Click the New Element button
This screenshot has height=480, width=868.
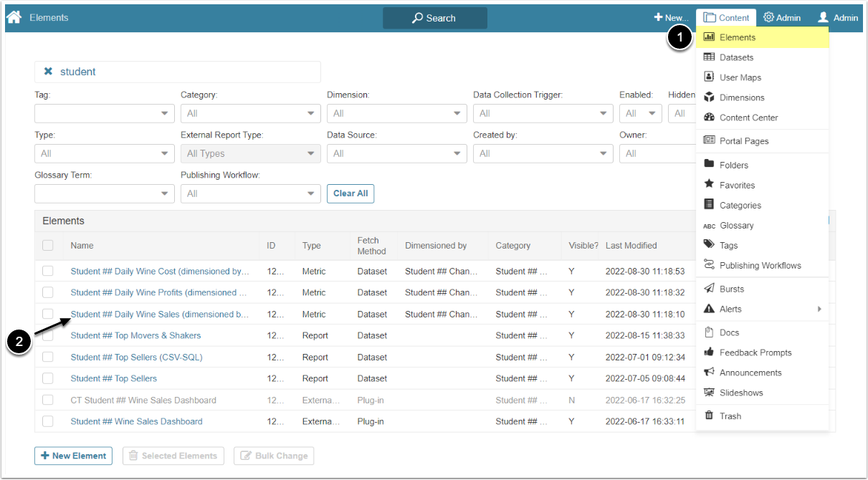click(x=73, y=456)
